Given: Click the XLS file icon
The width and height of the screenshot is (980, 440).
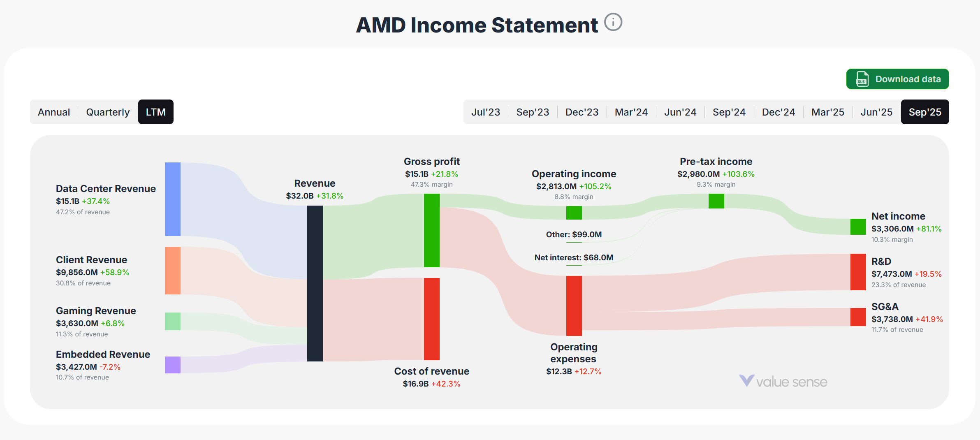Looking at the screenshot, I should pyautogui.click(x=862, y=79).
